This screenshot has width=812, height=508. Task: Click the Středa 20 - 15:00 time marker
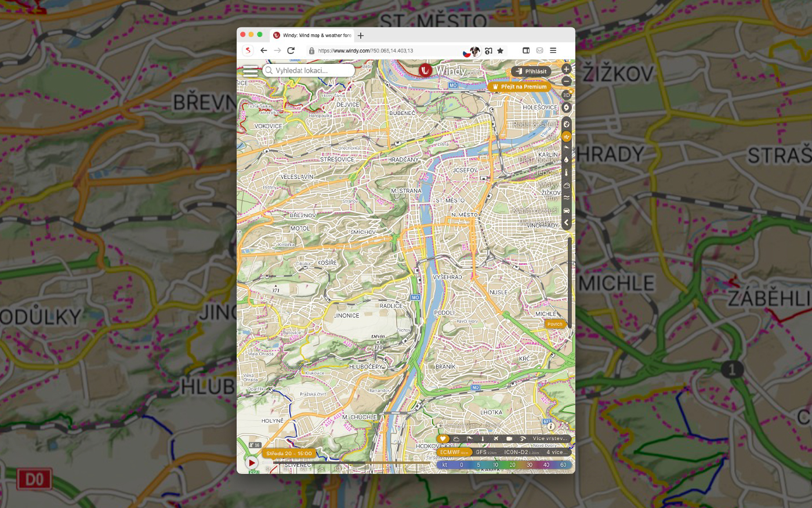click(289, 453)
